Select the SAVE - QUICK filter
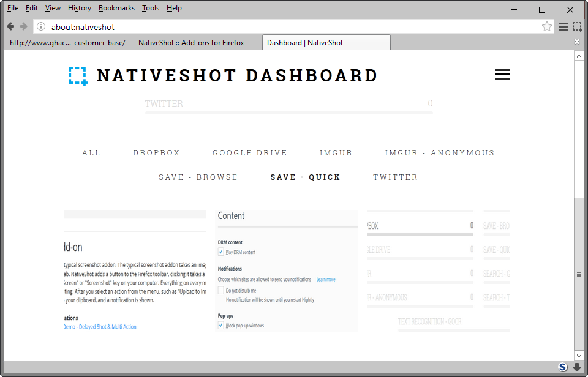This screenshot has width=588, height=377. 305,177
